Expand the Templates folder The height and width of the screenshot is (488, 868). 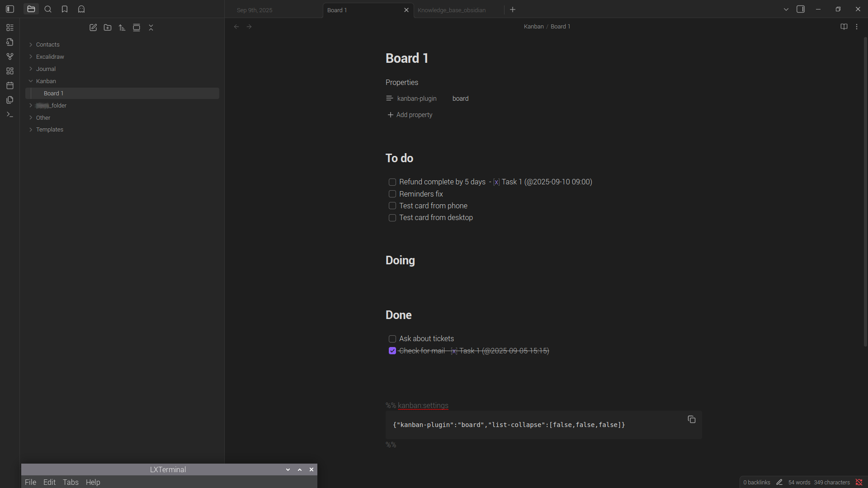(49, 129)
